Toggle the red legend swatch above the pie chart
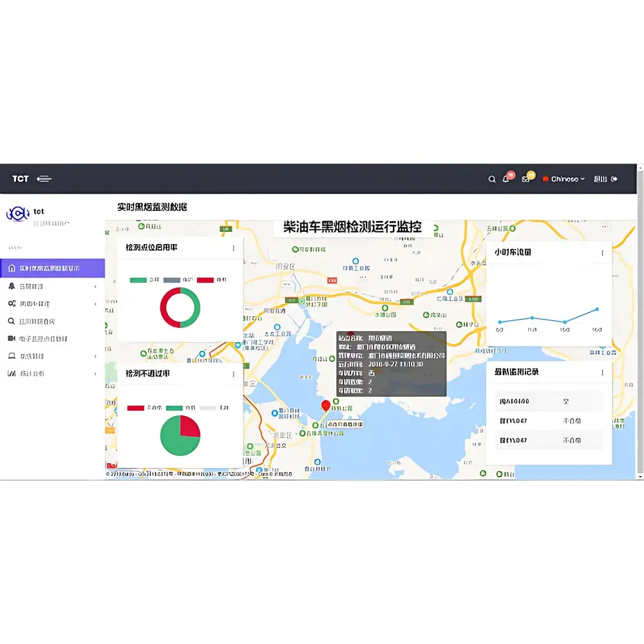The height and width of the screenshot is (644, 644). point(135,408)
